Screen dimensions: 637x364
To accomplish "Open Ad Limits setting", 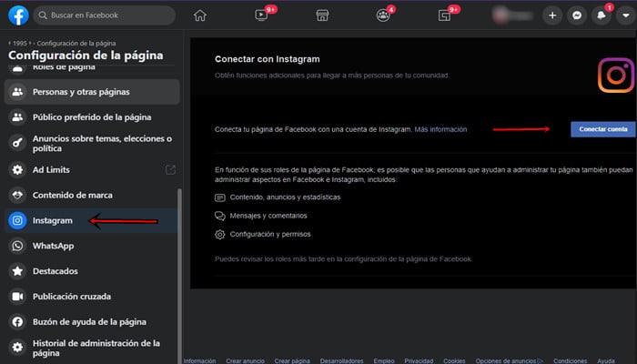I will click(92, 170).
